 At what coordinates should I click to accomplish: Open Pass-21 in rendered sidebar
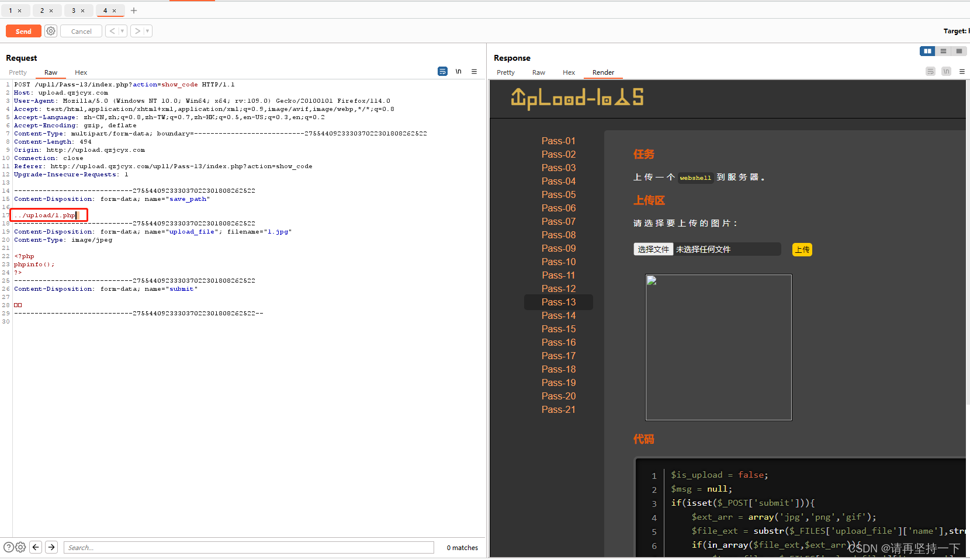click(x=559, y=409)
